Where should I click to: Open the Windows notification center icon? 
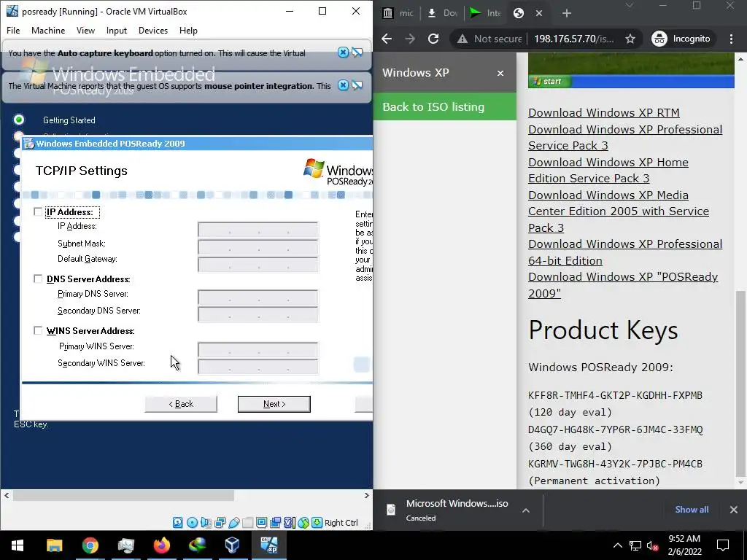723,545
